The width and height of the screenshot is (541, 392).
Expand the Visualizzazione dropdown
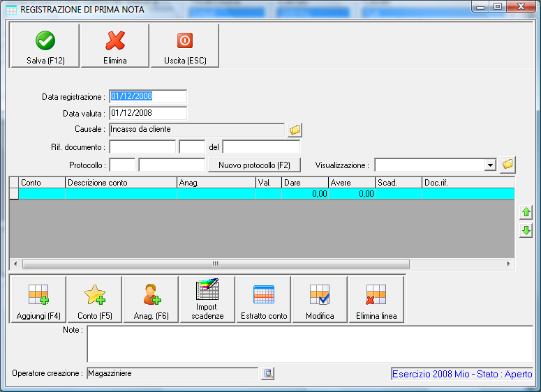(490, 165)
